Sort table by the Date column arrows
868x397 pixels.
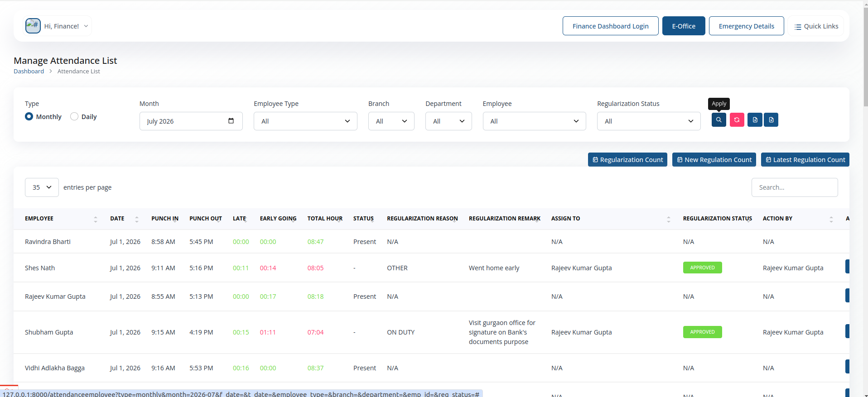point(137,219)
